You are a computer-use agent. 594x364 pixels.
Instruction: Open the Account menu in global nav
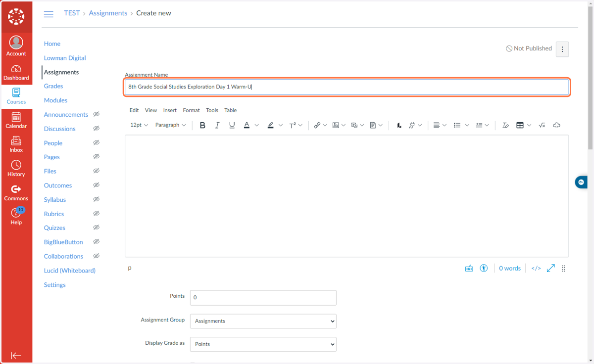pos(16,46)
